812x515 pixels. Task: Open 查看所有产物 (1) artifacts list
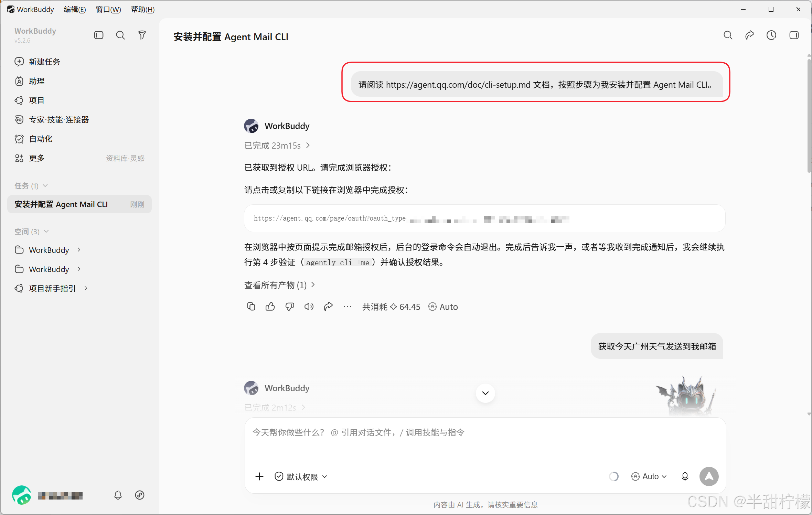280,285
